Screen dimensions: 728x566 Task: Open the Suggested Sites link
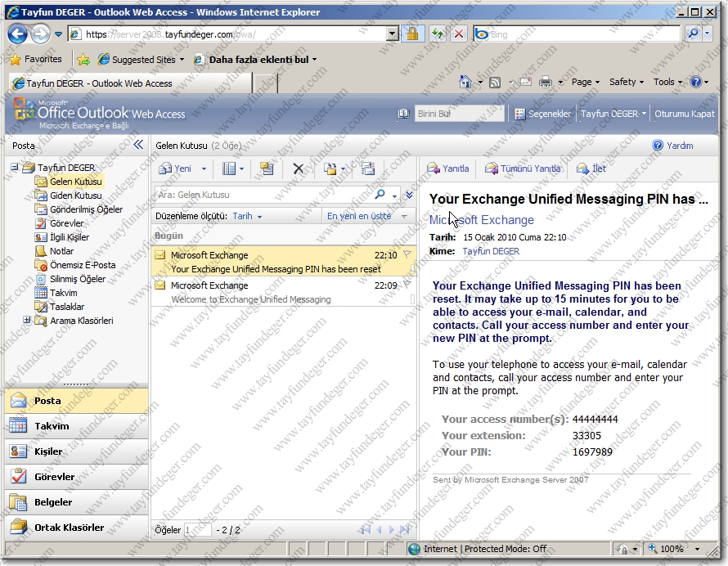click(x=142, y=60)
